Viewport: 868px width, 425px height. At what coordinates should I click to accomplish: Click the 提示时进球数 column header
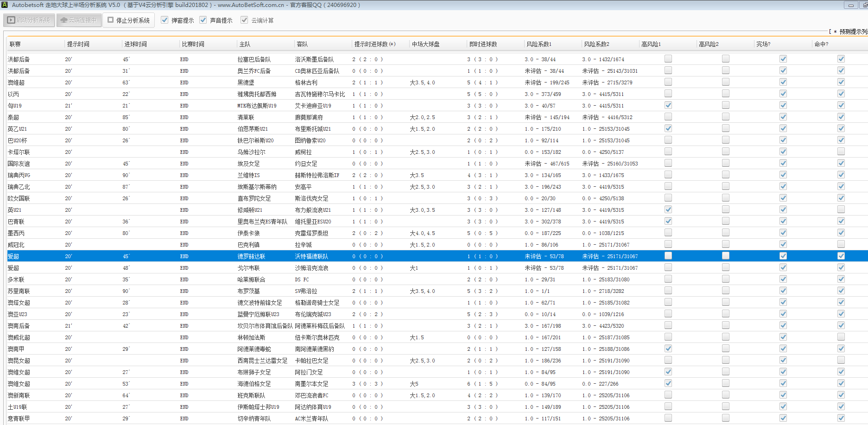pos(374,44)
